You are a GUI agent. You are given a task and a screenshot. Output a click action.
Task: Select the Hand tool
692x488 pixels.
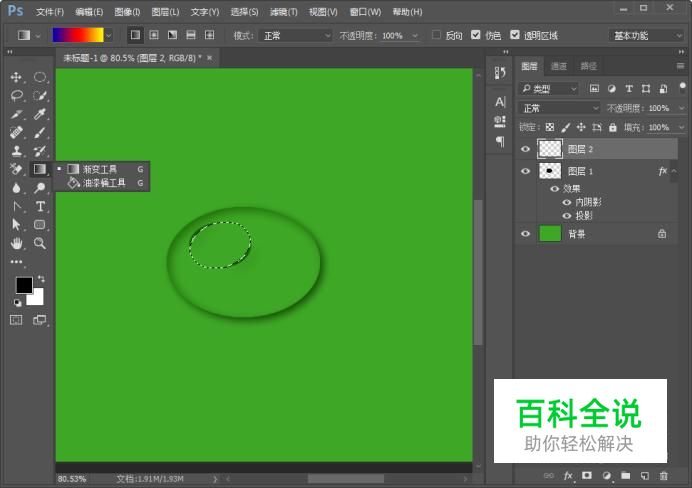tap(16, 243)
